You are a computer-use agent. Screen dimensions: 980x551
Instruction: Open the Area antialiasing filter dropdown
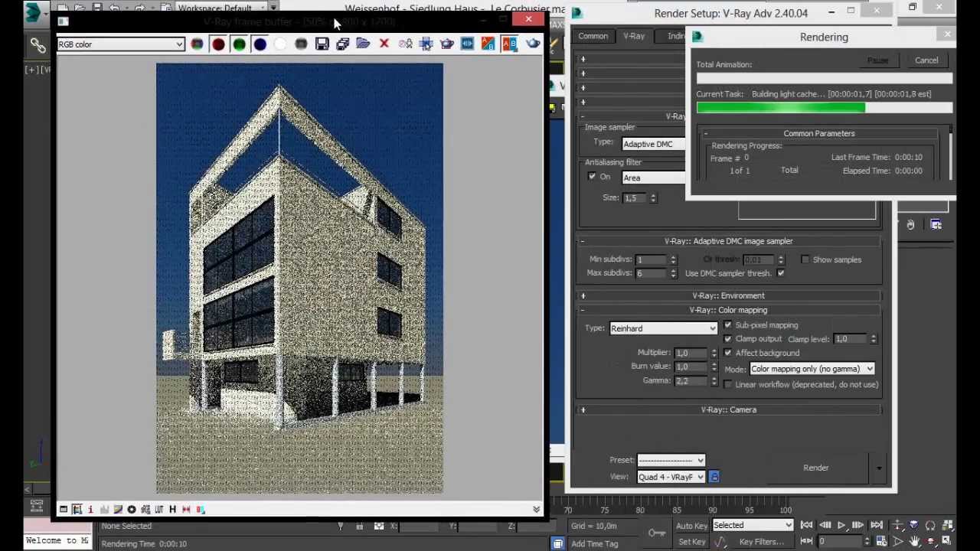point(653,178)
